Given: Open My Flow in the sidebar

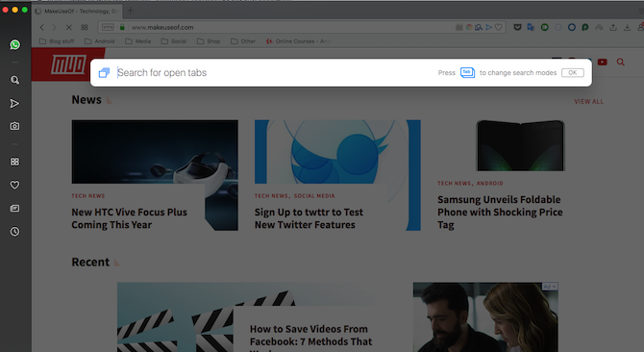Looking at the screenshot, I should pos(14,103).
